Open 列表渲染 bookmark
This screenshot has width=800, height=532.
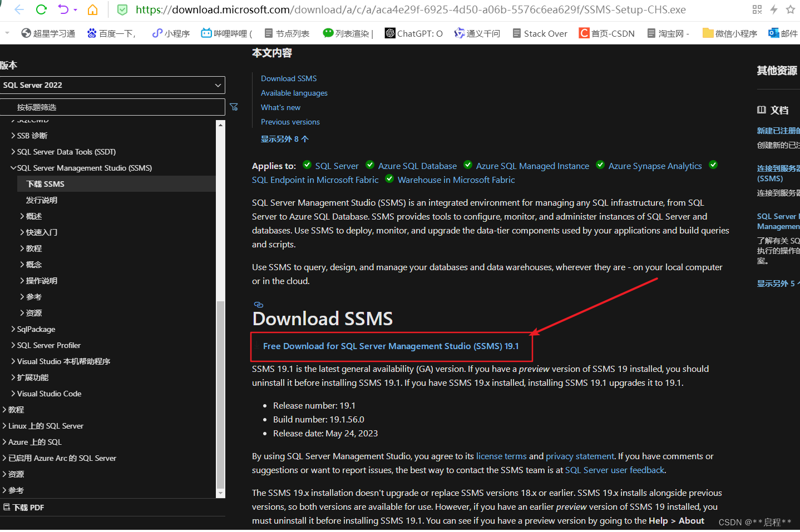pyautogui.click(x=348, y=33)
